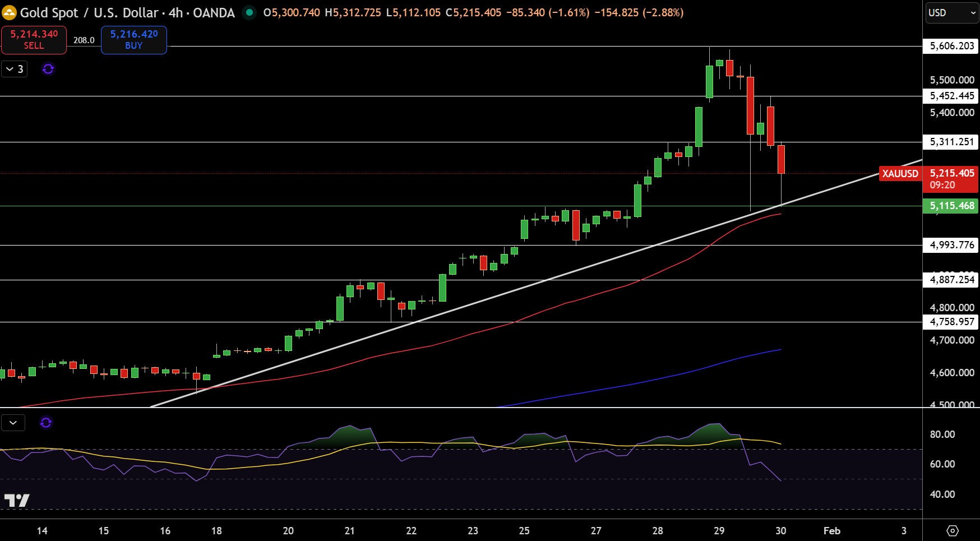Click the BUY 5,216.420 button
This screenshot has height=541, width=980.
pos(134,40)
